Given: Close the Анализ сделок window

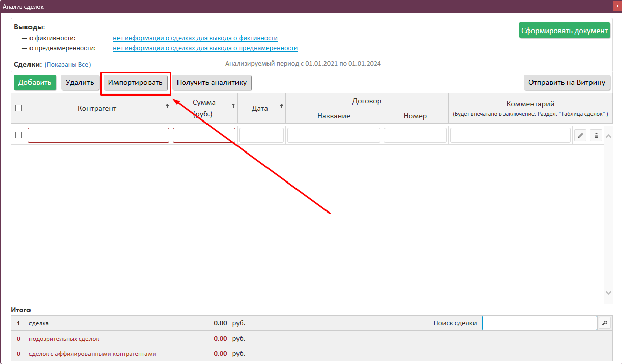Looking at the screenshot, I should [617, 5].
